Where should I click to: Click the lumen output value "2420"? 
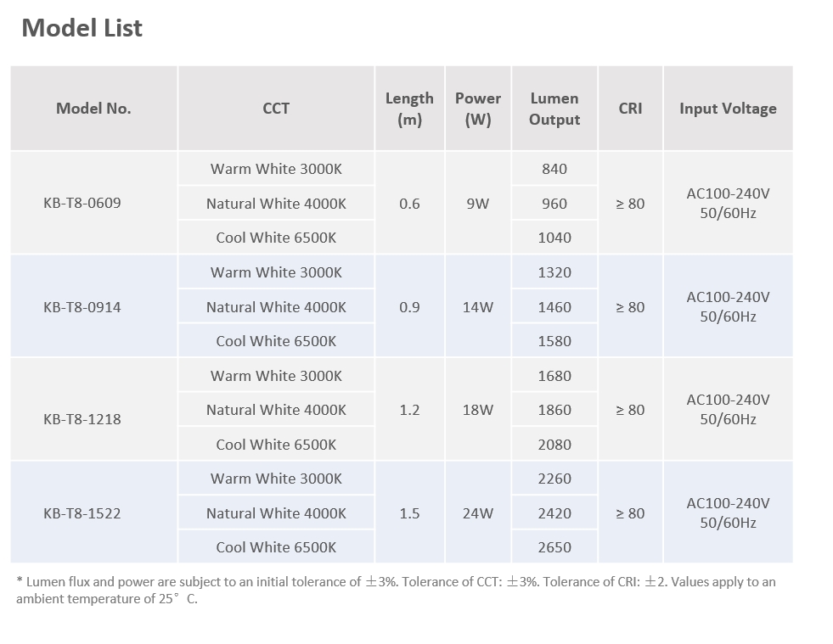[554, 513]
